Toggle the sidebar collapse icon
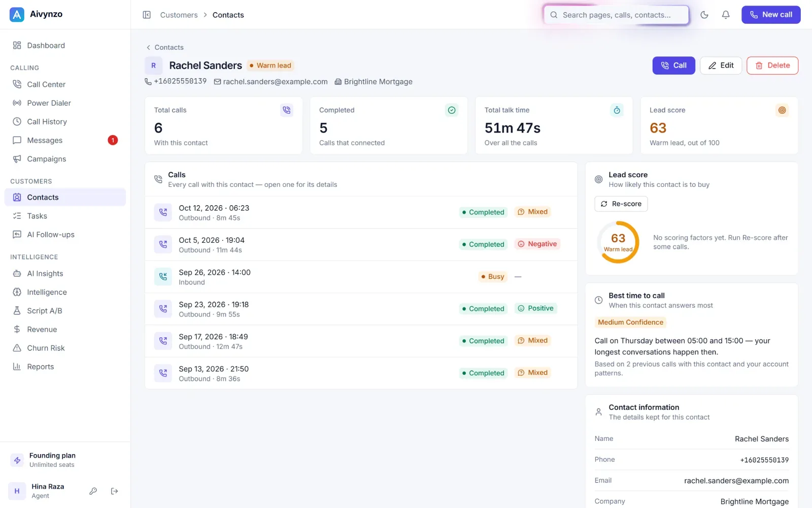812x508 pixels. coord(147,15)
